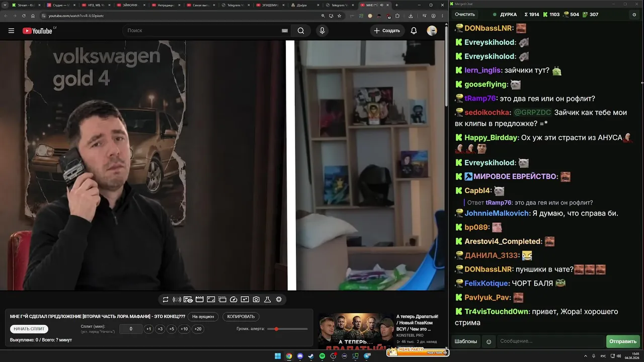The width and height of the screenshot is (644, 362).
Task: Click the На аукцион button
Action: 204,317
